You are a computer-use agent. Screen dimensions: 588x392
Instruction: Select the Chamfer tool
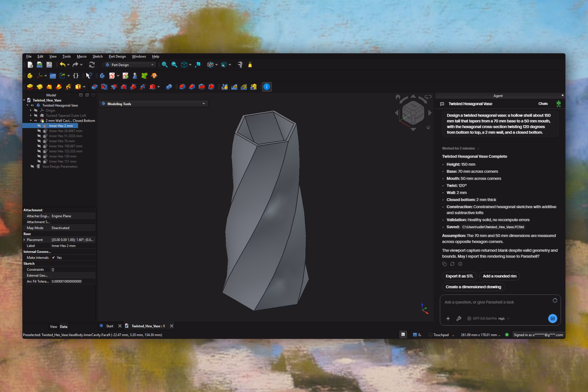point(192,87)
